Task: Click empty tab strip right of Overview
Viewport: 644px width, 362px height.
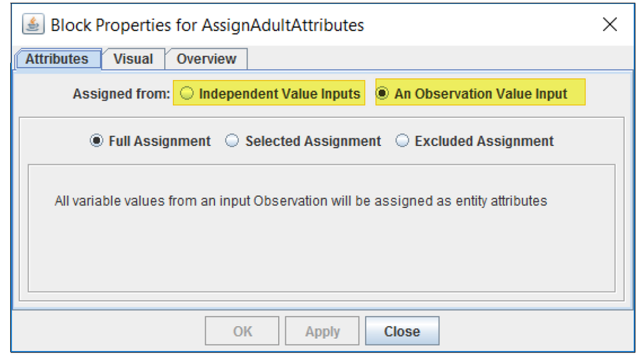Action: tap(438, 59)
